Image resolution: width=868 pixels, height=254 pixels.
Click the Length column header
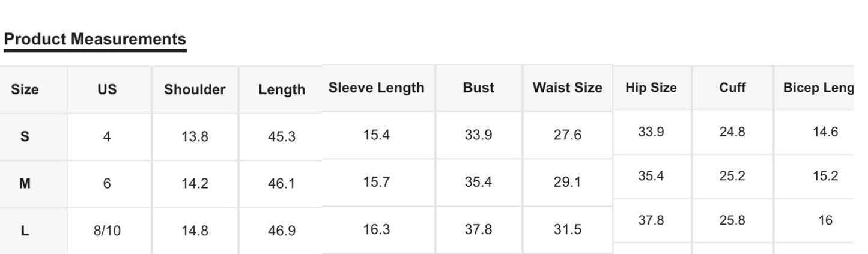coord(282,89)
